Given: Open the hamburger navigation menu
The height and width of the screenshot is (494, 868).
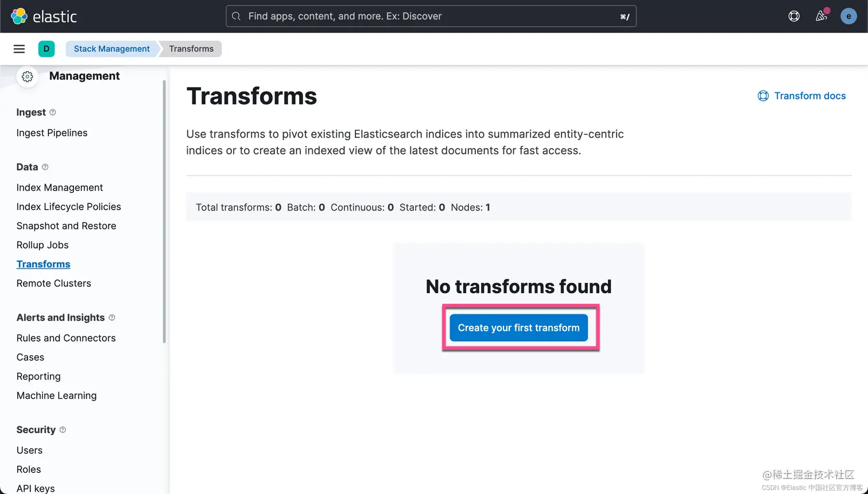Looking at the screenshot, I should tap(19, 49).
